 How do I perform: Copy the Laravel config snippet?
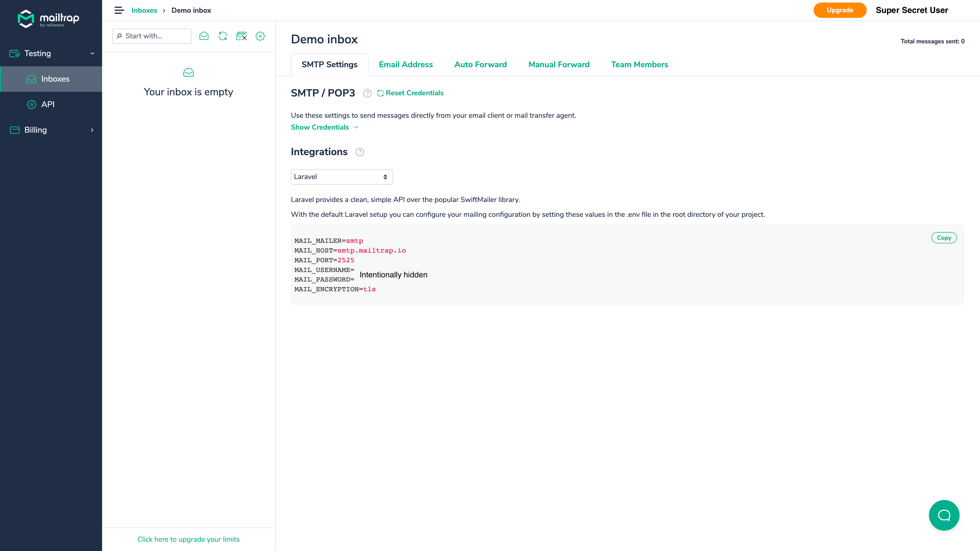[944, 238]
